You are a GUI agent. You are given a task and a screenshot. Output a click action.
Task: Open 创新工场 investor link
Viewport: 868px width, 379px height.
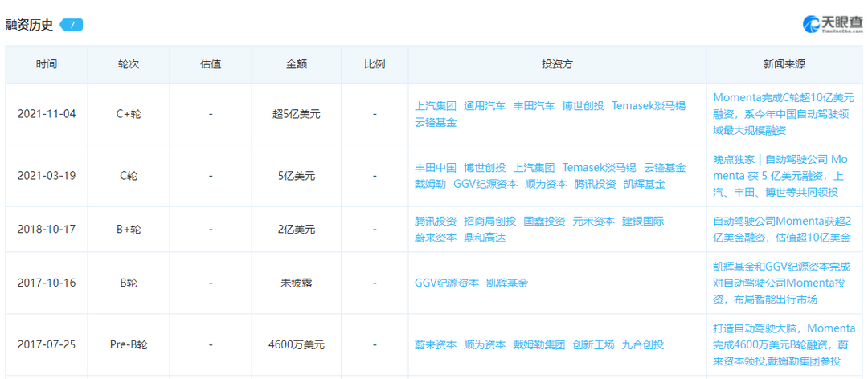click(594, 344)
